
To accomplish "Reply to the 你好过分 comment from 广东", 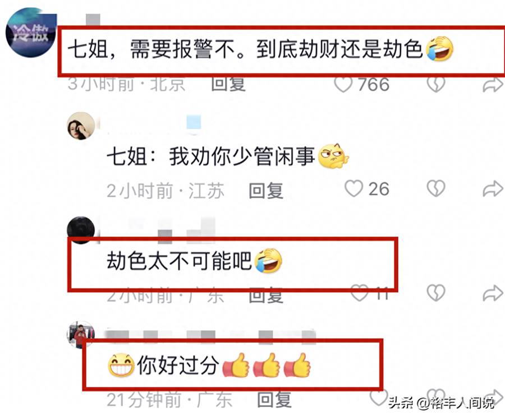I will point(274,400).
